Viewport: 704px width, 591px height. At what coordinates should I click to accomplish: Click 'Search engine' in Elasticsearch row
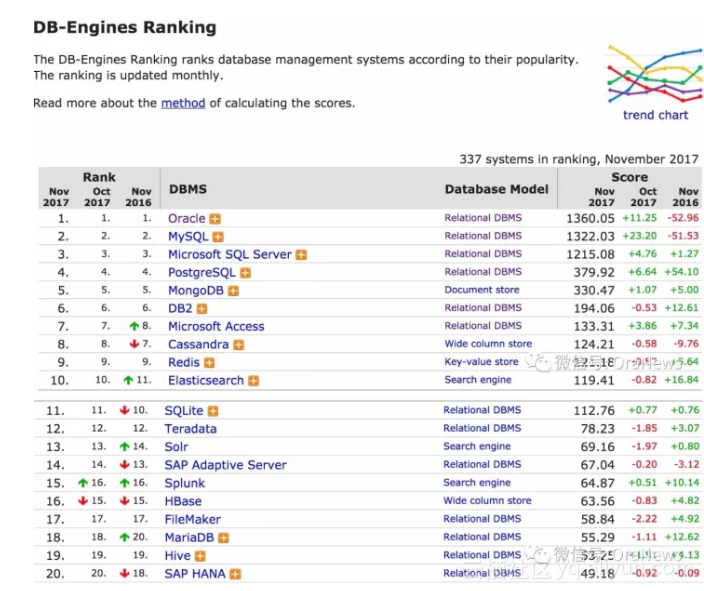click(x=478, y=380)
